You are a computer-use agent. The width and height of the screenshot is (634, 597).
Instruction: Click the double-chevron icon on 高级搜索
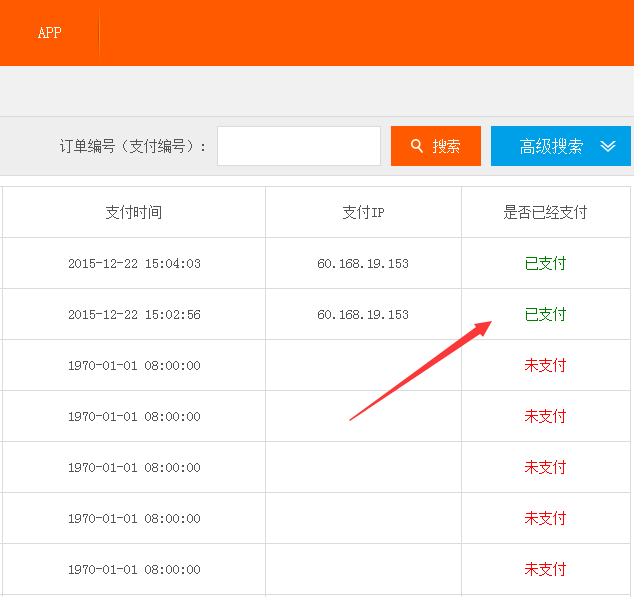point(608,146)
